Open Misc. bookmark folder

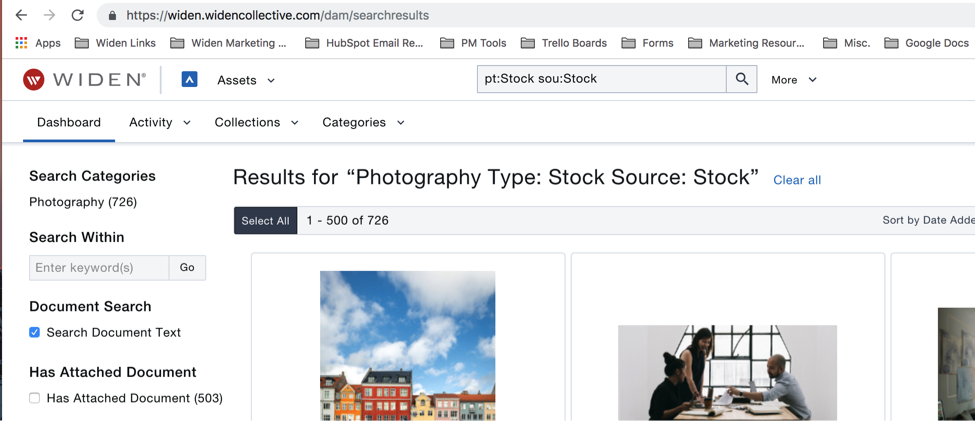click(x=846, y=43)
